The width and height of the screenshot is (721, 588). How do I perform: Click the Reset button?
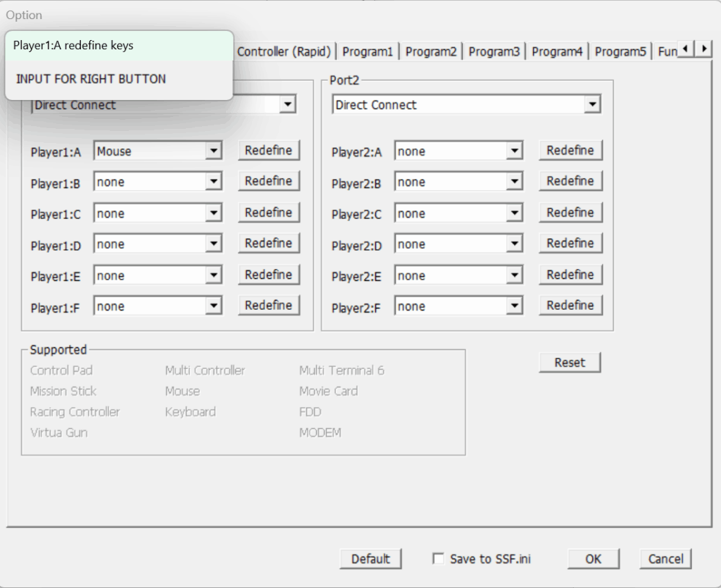570,363
